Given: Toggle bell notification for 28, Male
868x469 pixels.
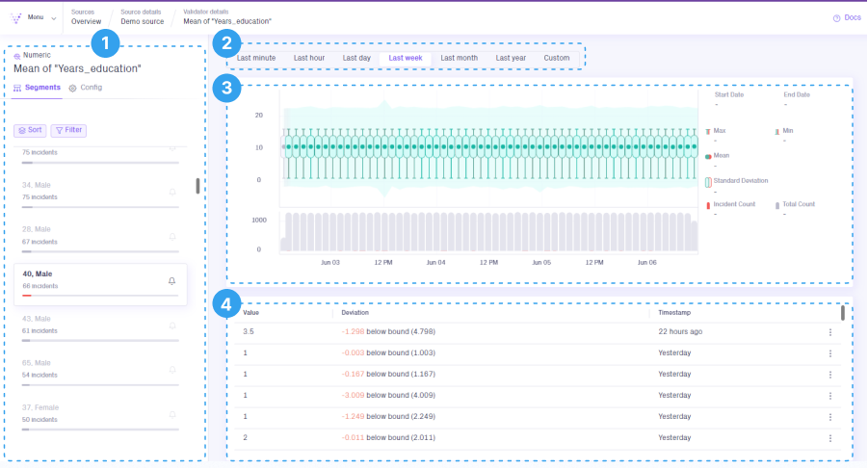Looking at the screenshot, I should point(172,237).
